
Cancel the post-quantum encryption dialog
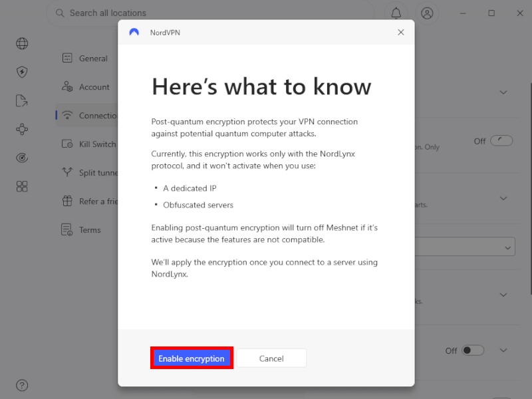pyautogui.click(x=271, y=358)
